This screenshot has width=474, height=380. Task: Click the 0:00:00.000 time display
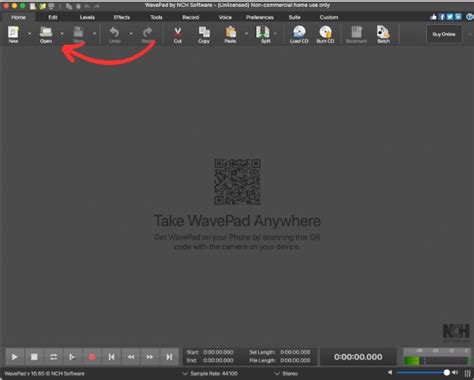pyautogui.click(x=358, y=357)
